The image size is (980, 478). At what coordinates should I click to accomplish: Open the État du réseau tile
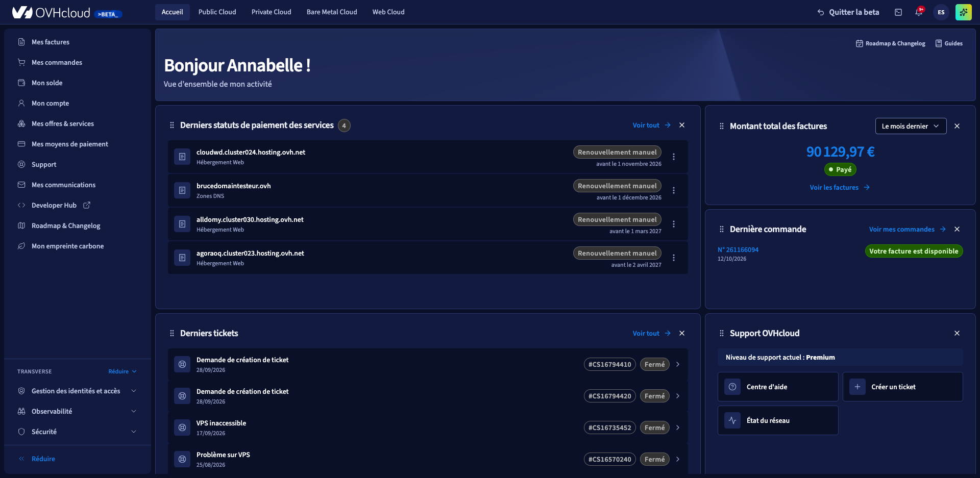coord(778,420)
